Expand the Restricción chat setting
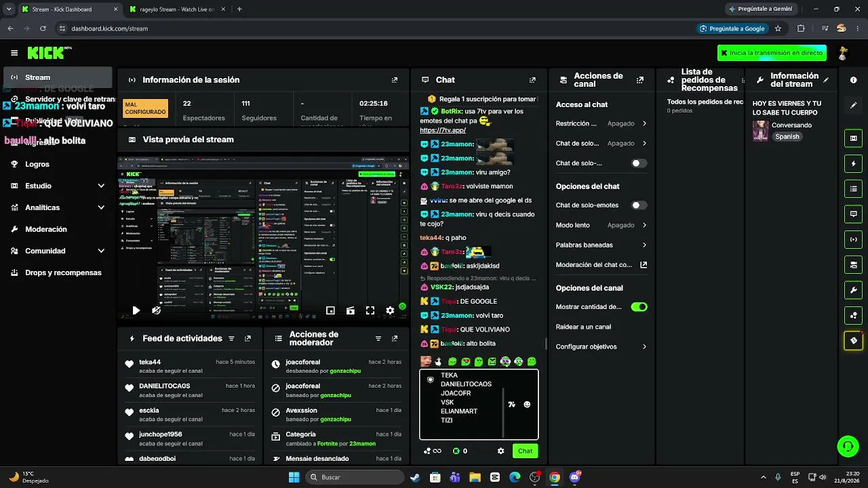The image size is (868, 488). tap(601, 124)
